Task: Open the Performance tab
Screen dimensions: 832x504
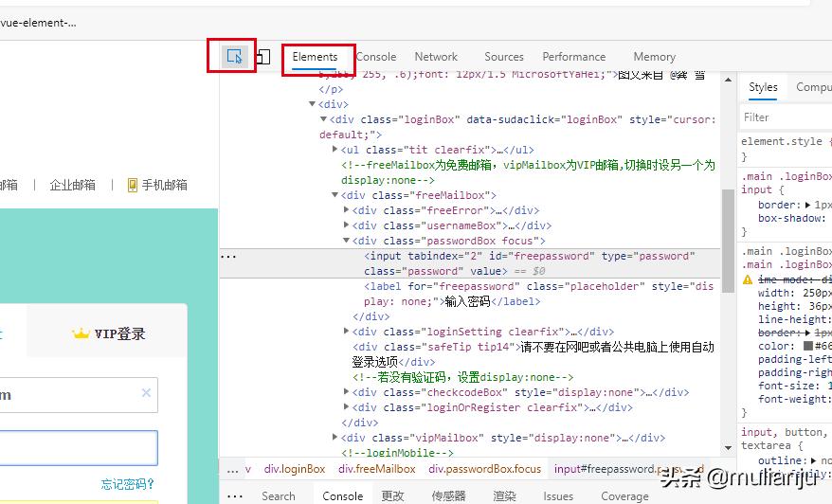Action: pyautogui.click(x=573, y=57)
